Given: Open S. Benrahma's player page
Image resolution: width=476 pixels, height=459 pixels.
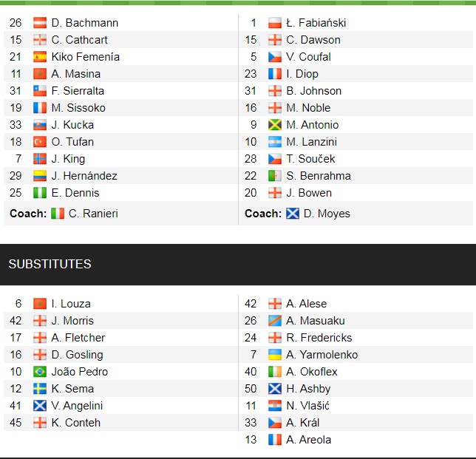Looking at the screenshot, I should point(319,176).
